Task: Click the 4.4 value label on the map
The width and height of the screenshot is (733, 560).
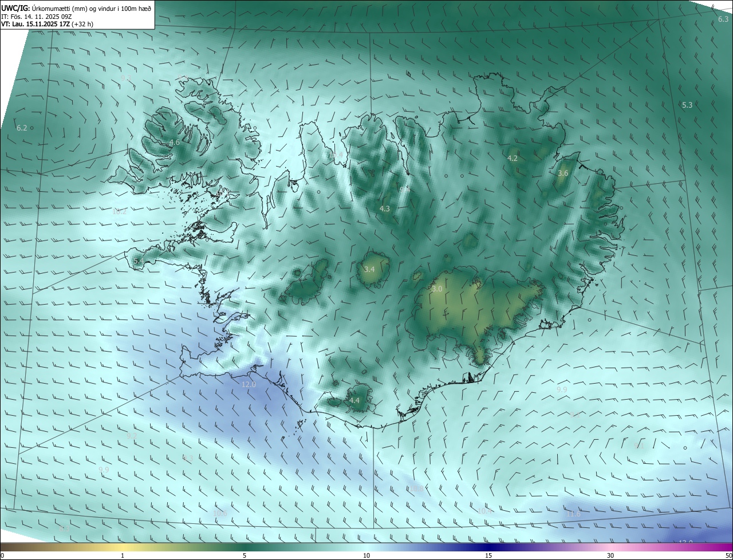Action: tap(354, 400)
